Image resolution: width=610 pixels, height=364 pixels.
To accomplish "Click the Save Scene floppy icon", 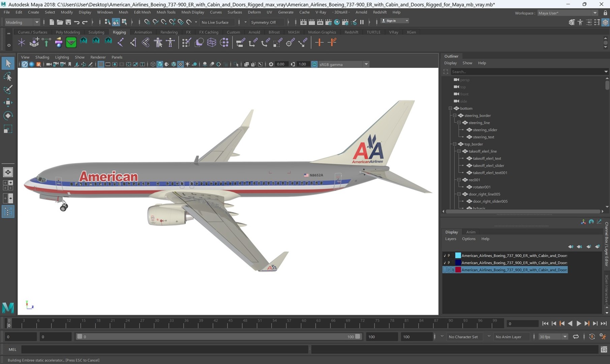I will [68, 22].
